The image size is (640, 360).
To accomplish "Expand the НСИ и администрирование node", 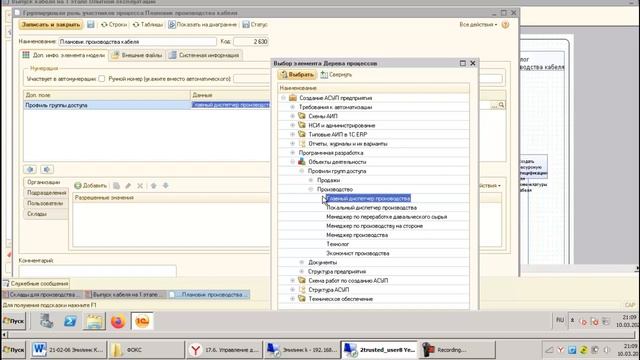I will [x=292, y=125].
